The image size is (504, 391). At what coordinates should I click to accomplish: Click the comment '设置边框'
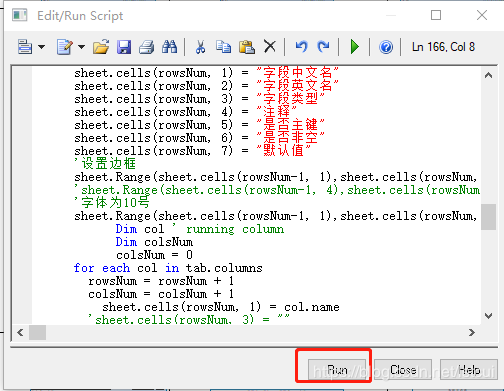point(105,164)
